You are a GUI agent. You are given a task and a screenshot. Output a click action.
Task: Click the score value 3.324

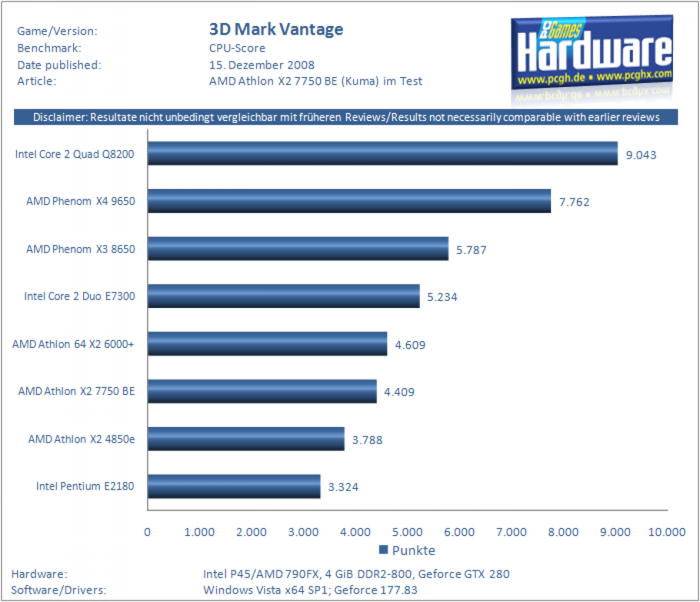click(x=343, y=487)
